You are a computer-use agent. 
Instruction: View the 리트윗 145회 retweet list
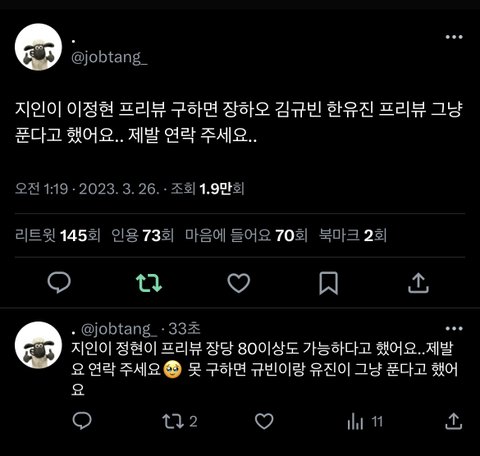click(x=58, y=235)
